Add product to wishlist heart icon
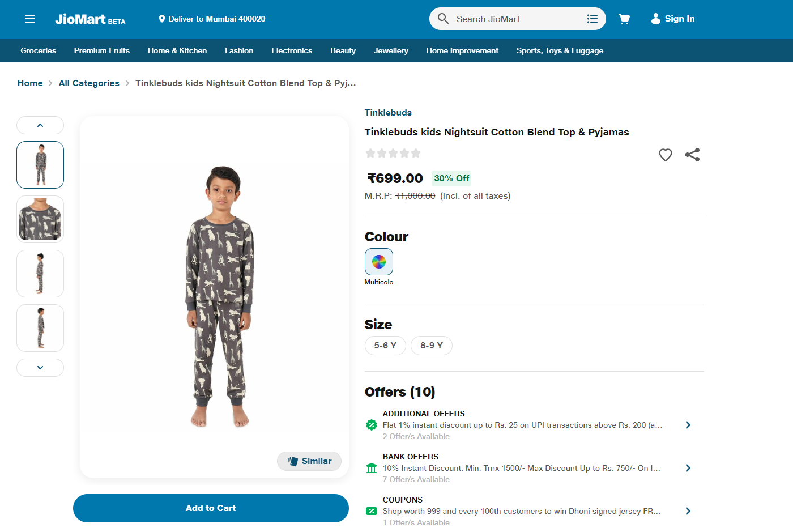 tap(666, 155)
